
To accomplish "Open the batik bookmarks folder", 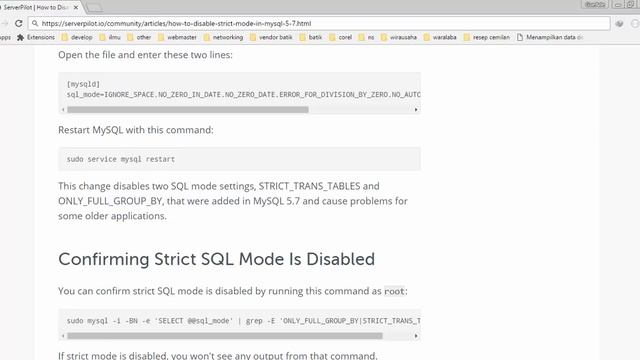I will pyautogui.click(x=311, y=37).
